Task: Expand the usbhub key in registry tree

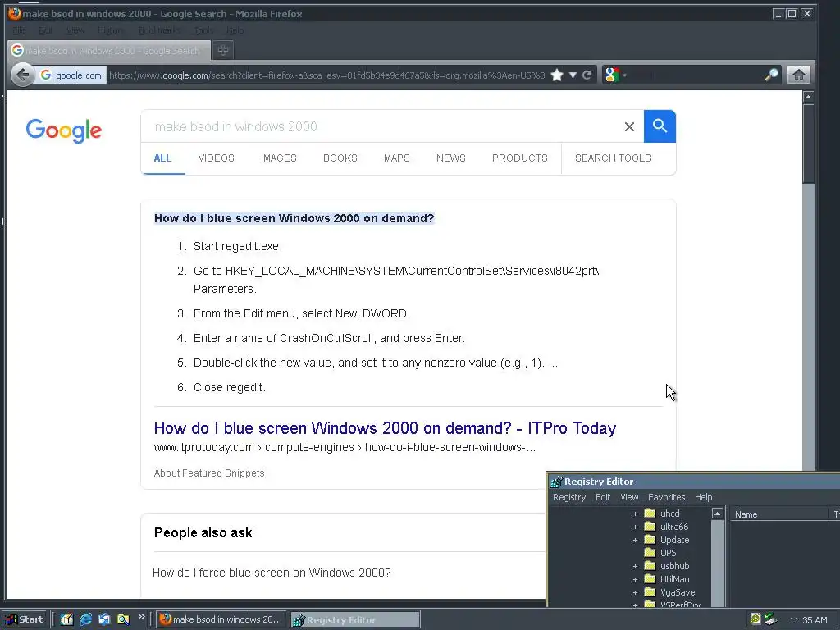Action: pyautogui.click(x=635, y=566)
